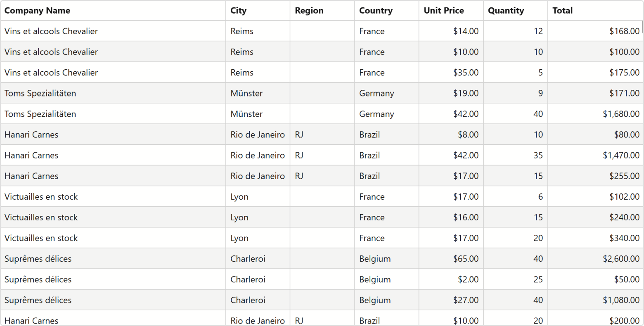Click the City column header
644x326 pixels.
(258, 11)
